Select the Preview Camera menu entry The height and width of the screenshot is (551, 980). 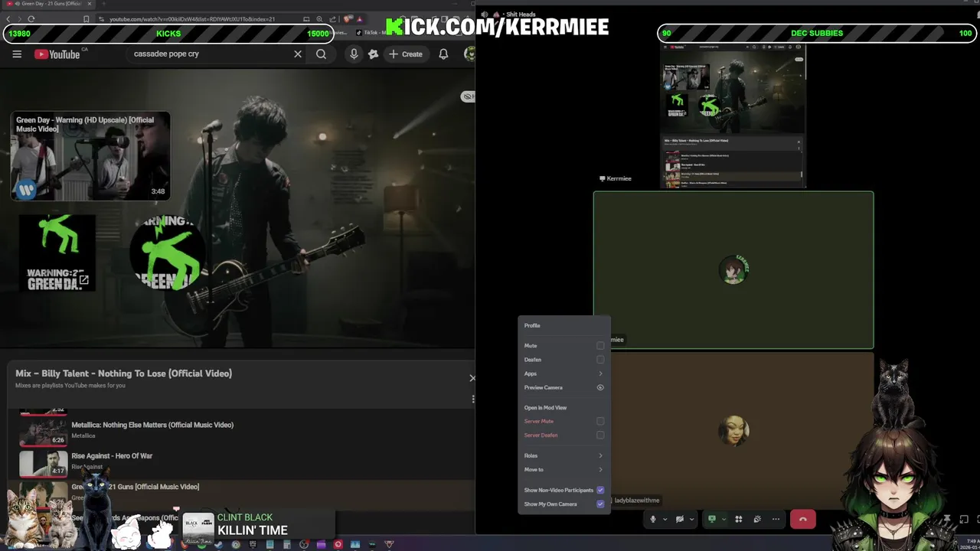pyautogui.click(x=564, y=387)
